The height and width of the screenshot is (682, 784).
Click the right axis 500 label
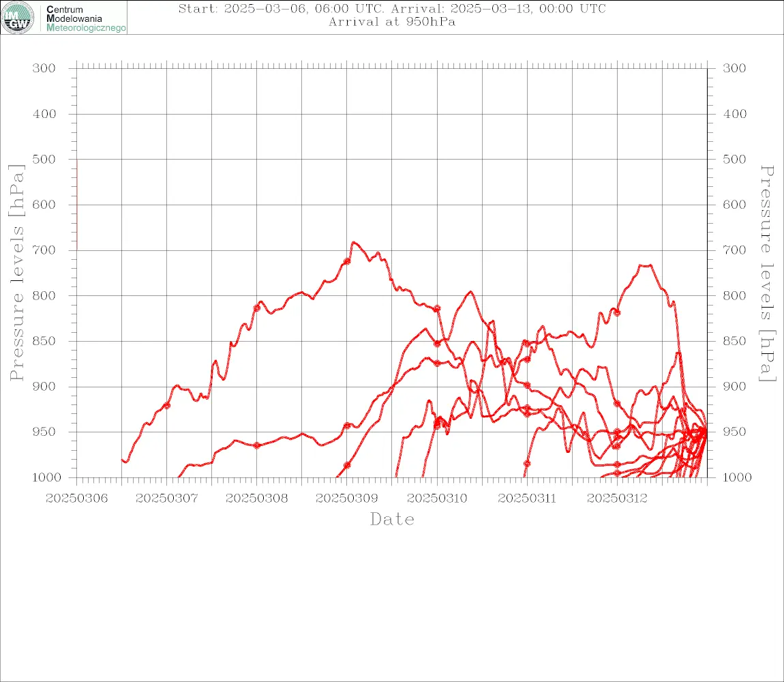734,159
